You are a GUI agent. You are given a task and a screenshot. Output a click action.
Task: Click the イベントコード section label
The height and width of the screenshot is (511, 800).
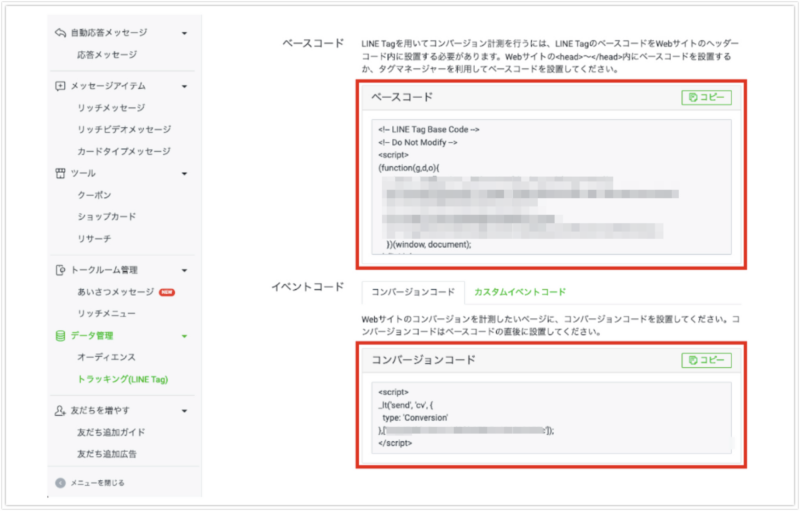tap(308, 287)
